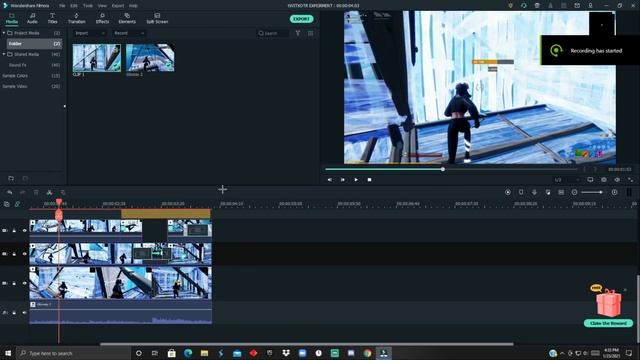640x360 pixels.
Task: Click the preview progress slider handle
Action: (443, 169)
